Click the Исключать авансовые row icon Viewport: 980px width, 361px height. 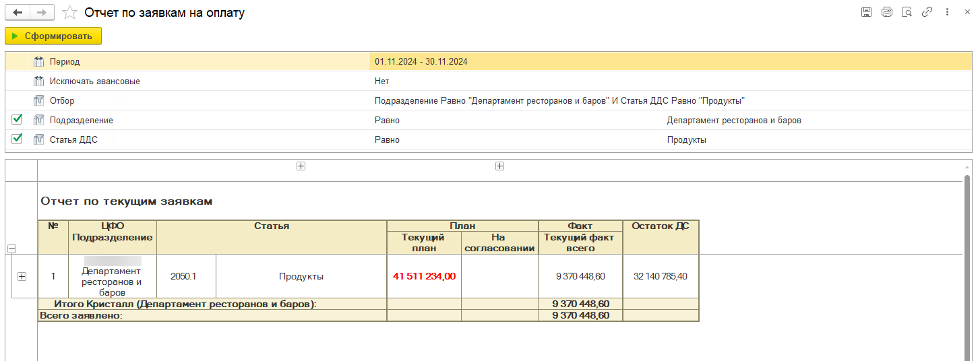38,81
